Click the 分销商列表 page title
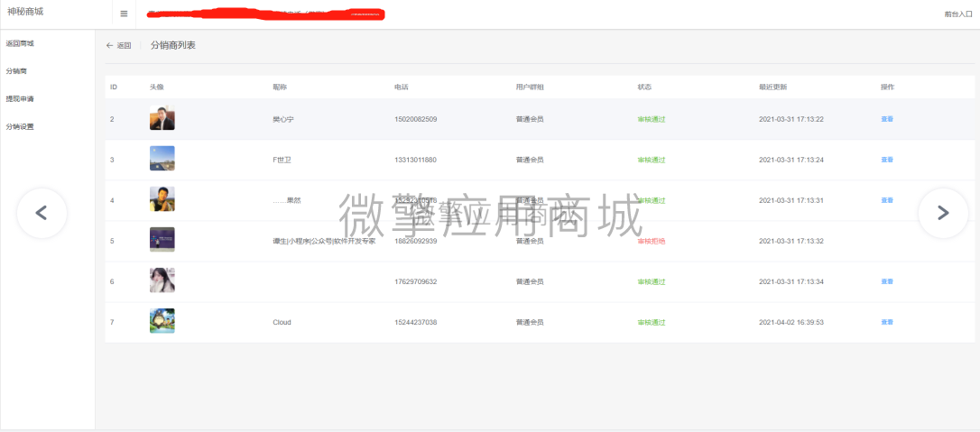The width and height of the screenshot is (980, 432). (173, 45)
